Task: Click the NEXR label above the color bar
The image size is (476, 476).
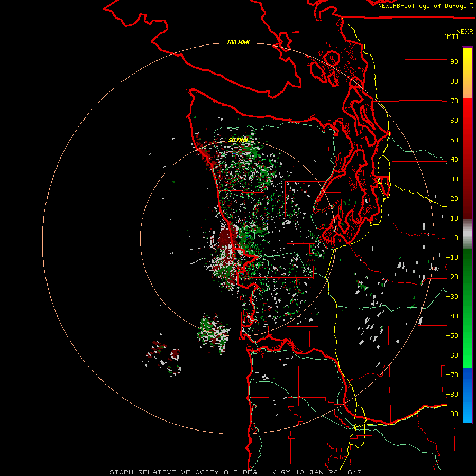Action: click(x=465, y=32)
